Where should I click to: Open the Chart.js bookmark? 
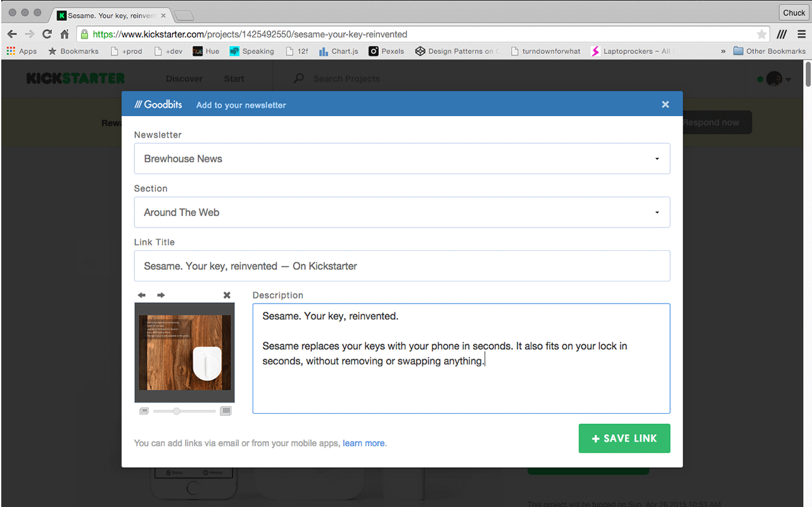339,51
